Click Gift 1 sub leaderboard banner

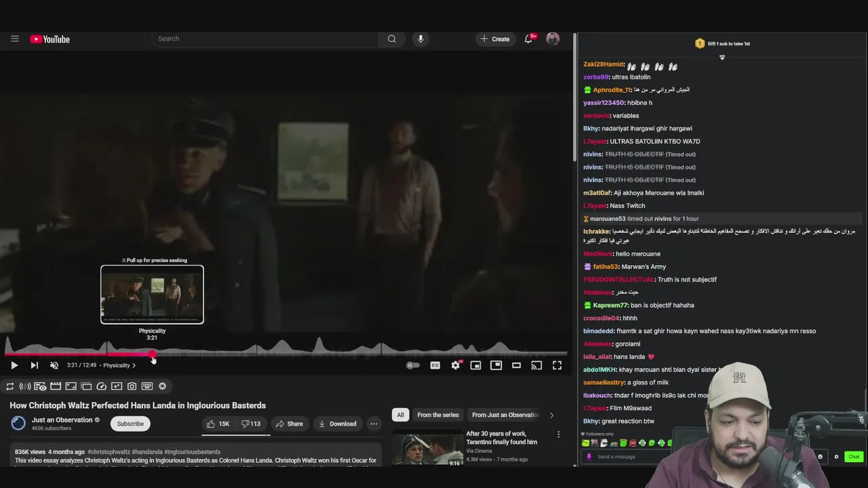722,43
